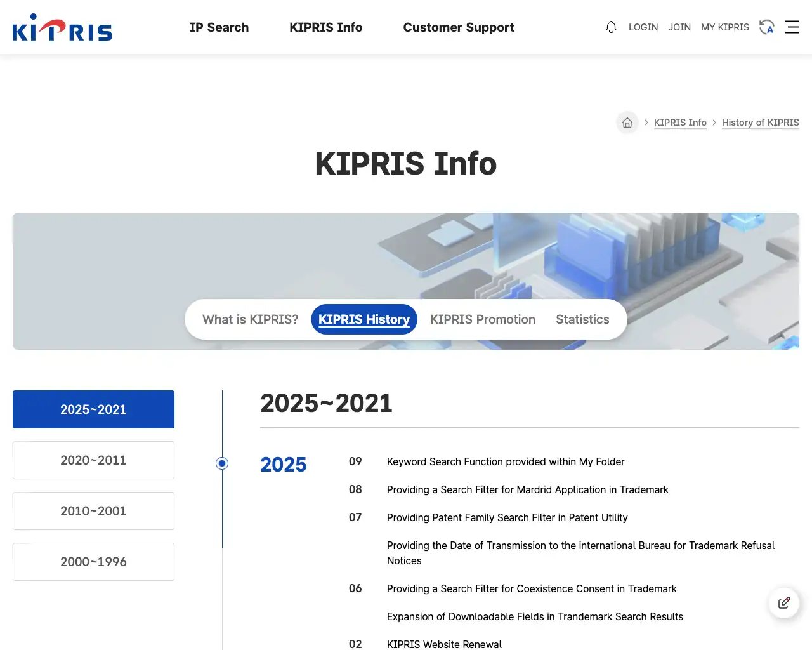812x650 pixels.
Task: Click month 07 label
Action: 355,517
